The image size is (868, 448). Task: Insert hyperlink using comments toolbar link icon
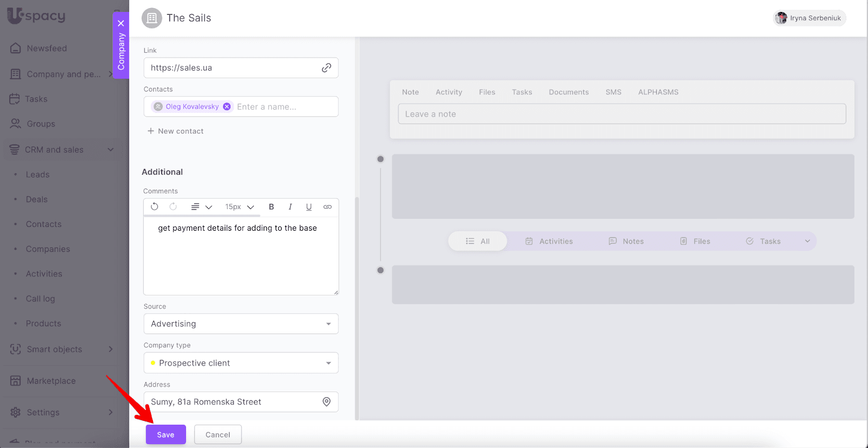point(328,207)
